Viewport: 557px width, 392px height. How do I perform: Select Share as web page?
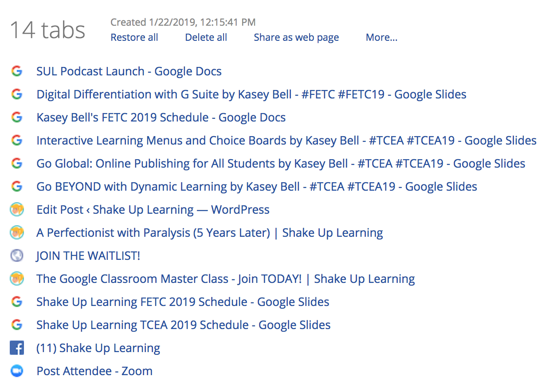296,38
